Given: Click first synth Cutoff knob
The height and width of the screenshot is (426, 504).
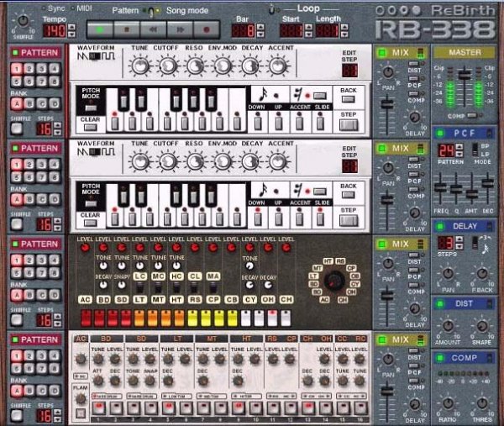Looking at the screenshot, I should (167, 66).
